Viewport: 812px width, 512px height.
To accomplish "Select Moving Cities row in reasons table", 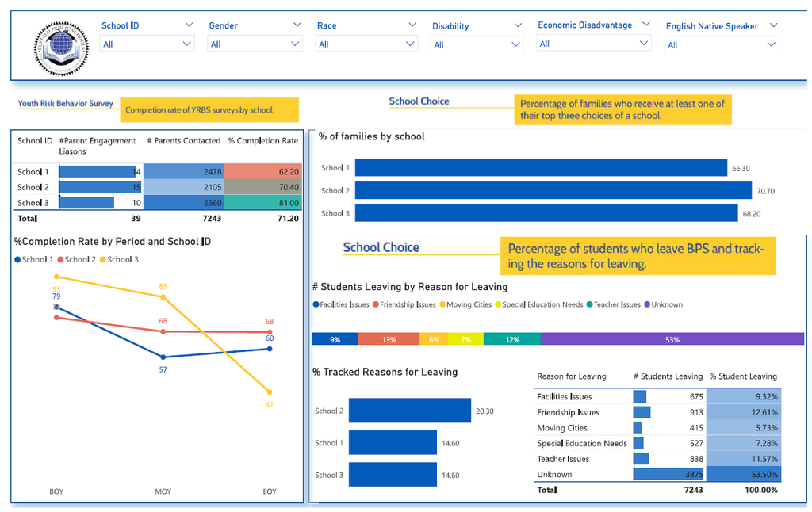I will pos(657,428).
